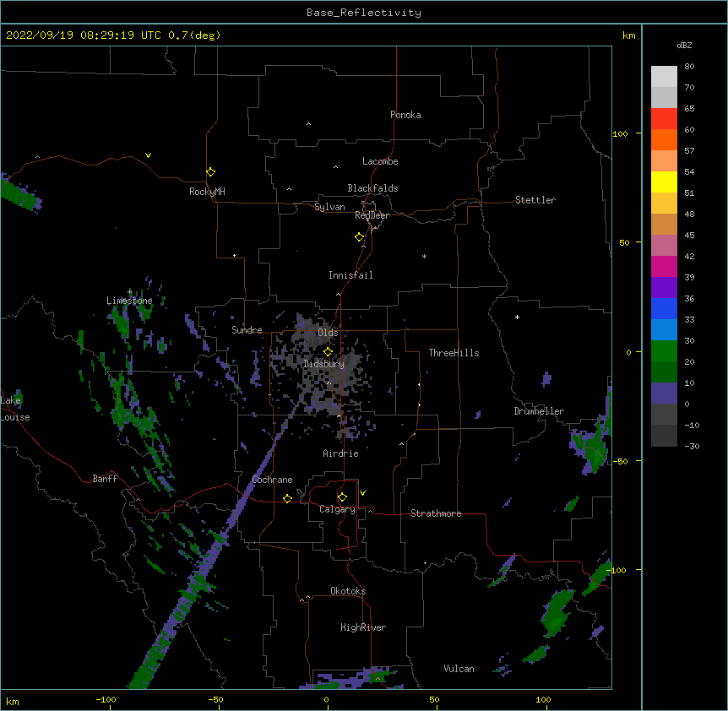Click the 80 value on dBZ legend

point(689,67)
